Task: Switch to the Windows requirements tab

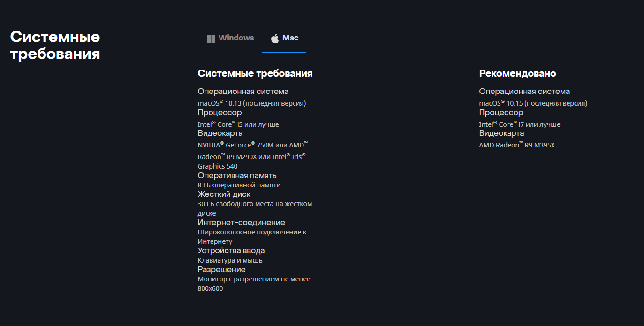Action: (236, 38)
